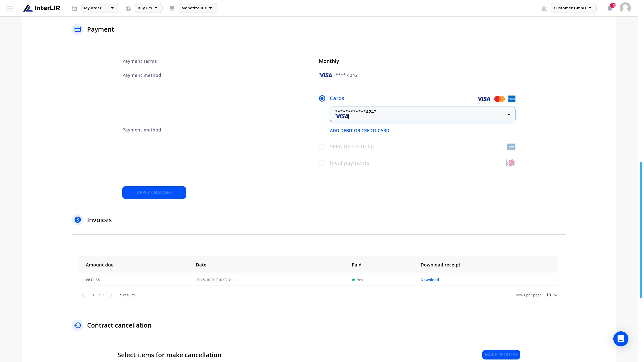Click the Date column header

coord(201,265)
